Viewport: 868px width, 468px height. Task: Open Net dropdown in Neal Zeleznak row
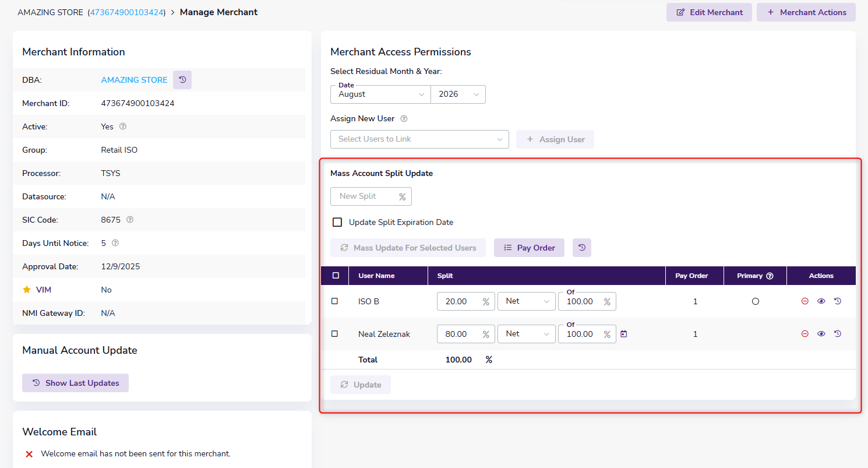pyautogui.click(x=527, y=334)
